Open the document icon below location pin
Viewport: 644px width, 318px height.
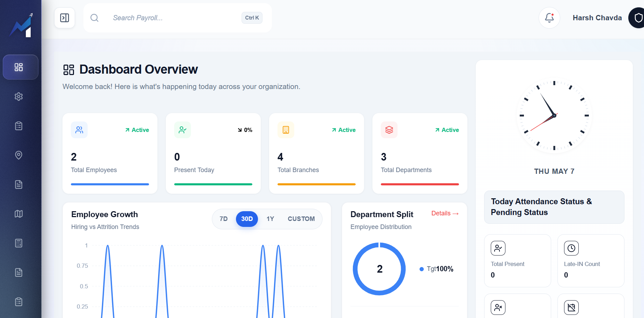pyautogui.click(x=19, y=184)
